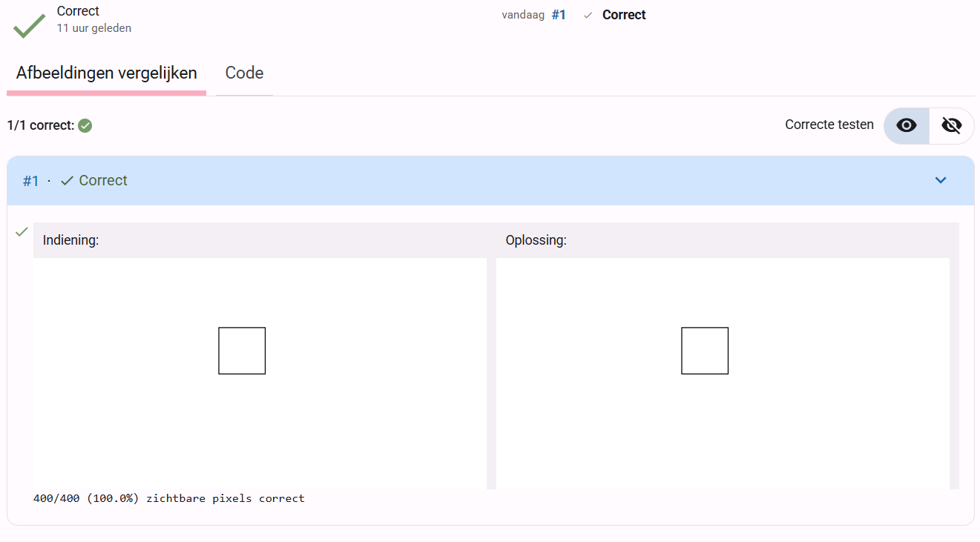Screen dimensions: 980x542
Task: Open submission #1 link at the top
Action: pyautogui.click(x=559, y=15)
